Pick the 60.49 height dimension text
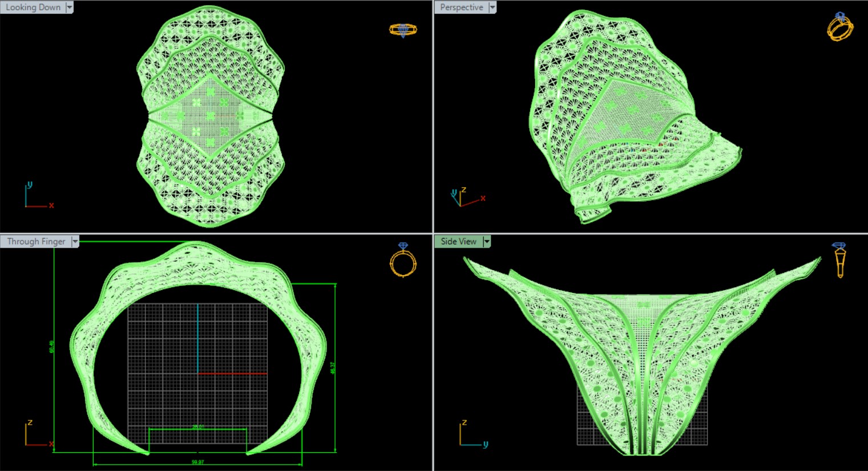 (x=52, y=347)
